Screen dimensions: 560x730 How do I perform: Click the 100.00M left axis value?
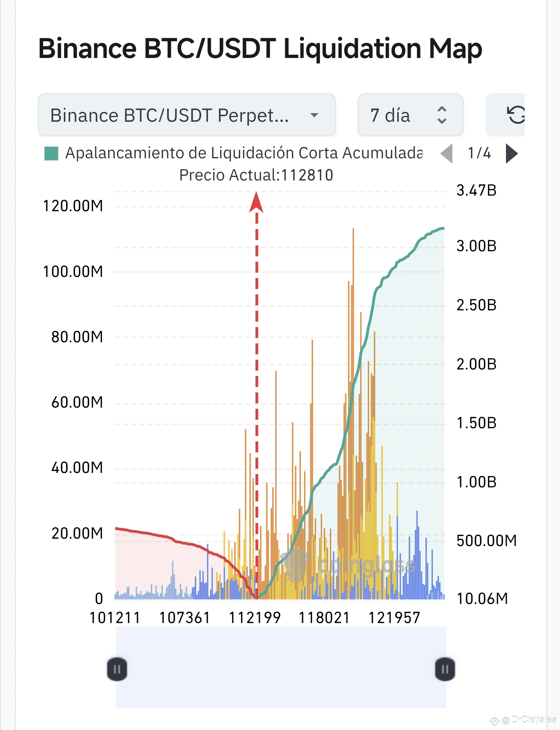click(x=73, y=272)
